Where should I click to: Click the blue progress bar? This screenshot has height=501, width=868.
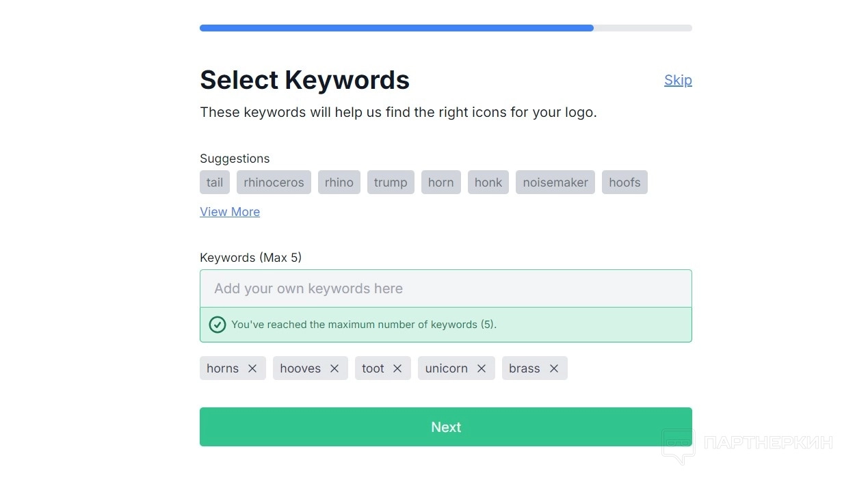coord(397,28)
